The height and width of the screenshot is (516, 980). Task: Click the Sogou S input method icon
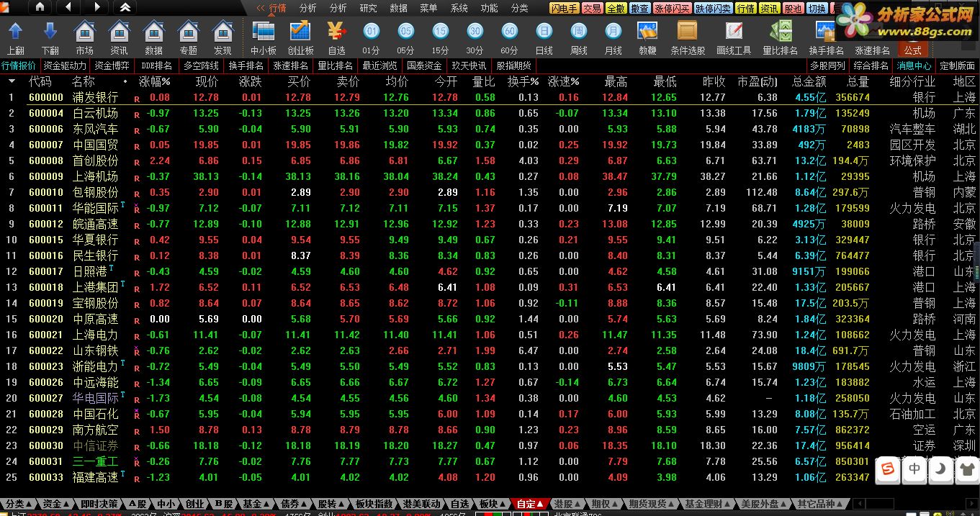pyautogui.click(x=889, y=469)
